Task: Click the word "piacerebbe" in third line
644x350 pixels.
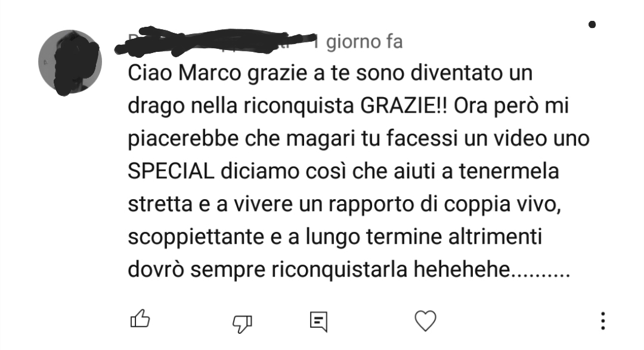Action: point(183,140)
